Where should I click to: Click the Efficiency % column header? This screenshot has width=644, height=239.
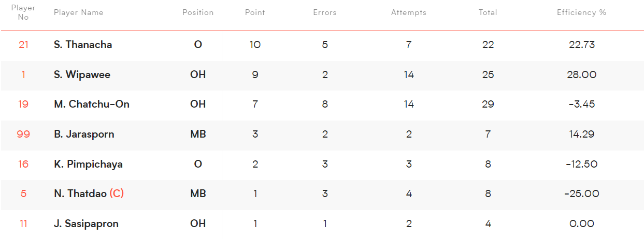581,12
